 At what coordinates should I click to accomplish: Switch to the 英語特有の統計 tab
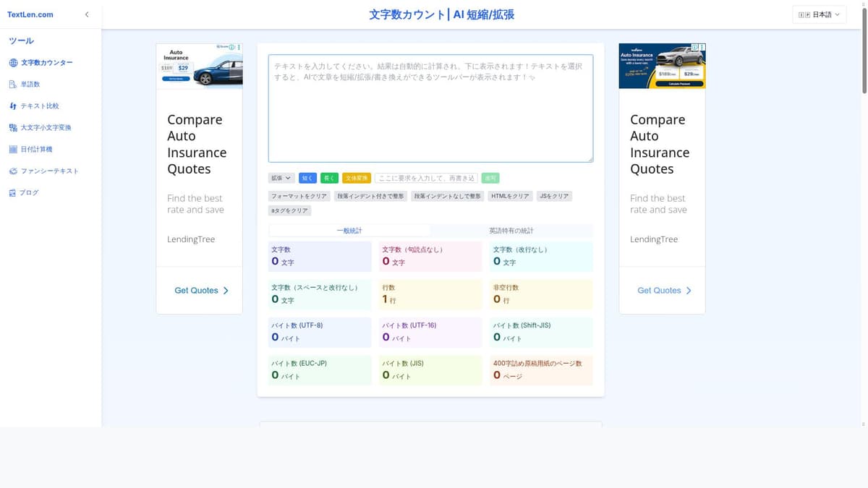click(x=511, y=231)
